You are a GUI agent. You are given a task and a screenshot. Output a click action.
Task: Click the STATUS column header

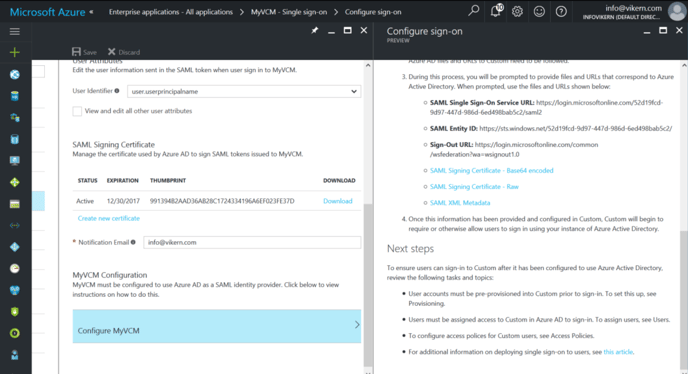coord(87,180)
